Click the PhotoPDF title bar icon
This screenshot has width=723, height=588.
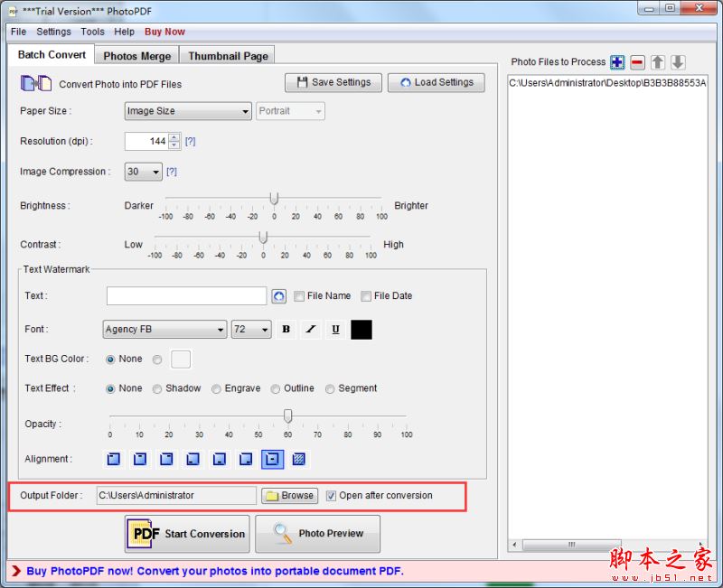[x=13, y=12]
